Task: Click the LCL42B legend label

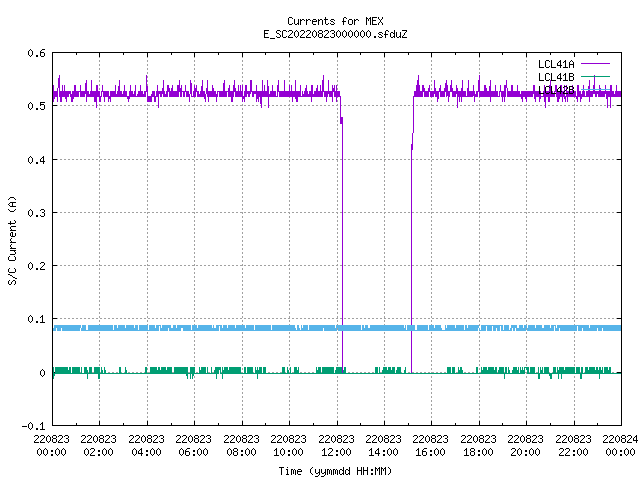Action: coord(556,90)
